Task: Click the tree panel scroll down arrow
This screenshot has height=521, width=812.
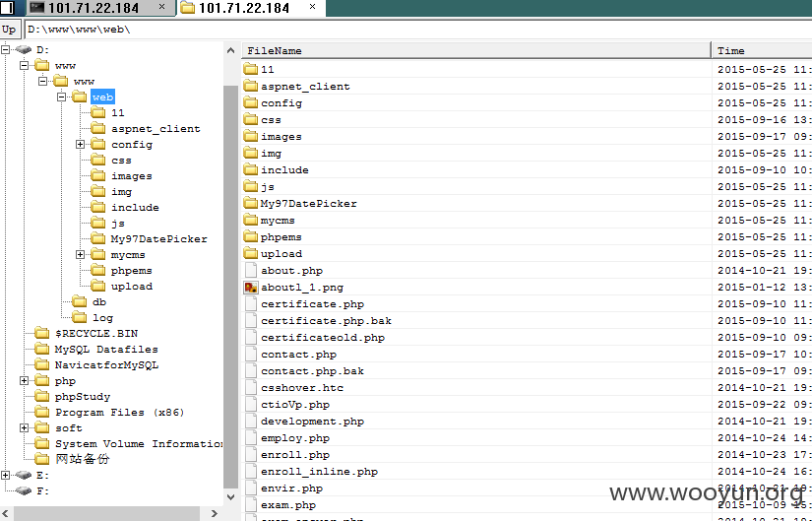Action: [x=231, y=496]
